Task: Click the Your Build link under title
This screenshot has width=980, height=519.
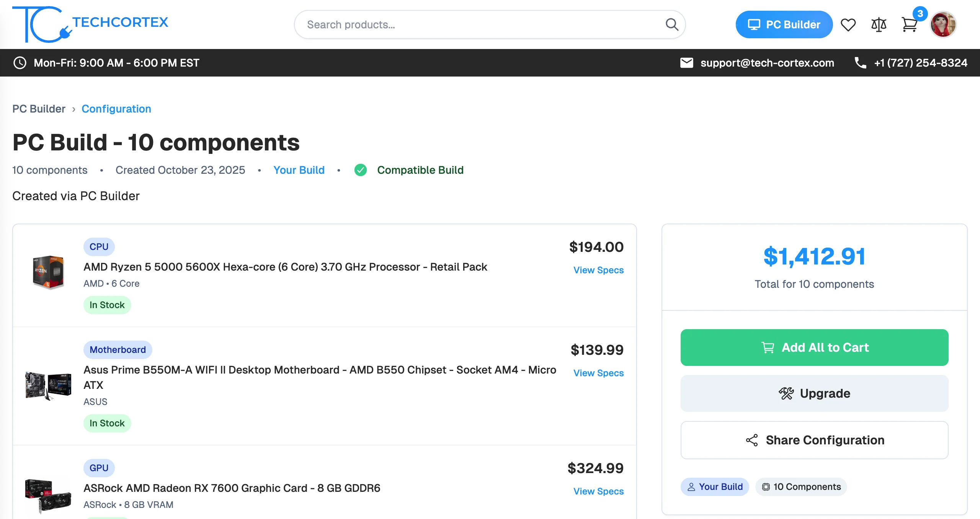Action: (299, 170)
